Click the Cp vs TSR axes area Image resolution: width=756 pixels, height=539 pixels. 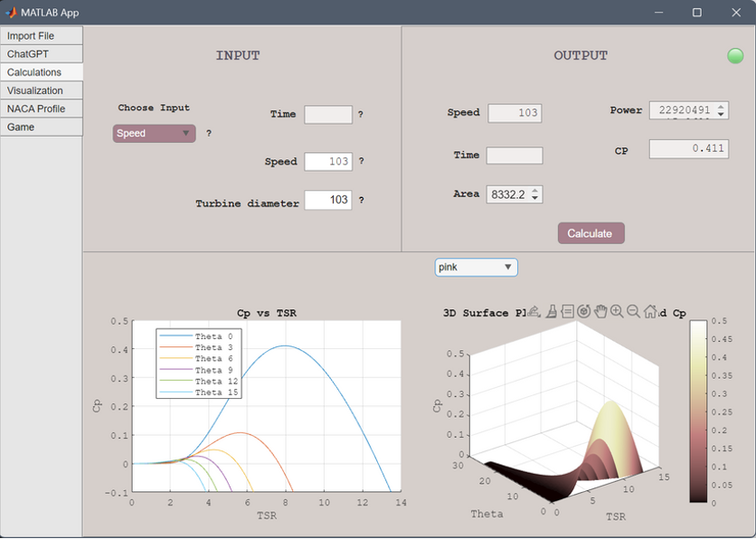[x=266, y=406]
